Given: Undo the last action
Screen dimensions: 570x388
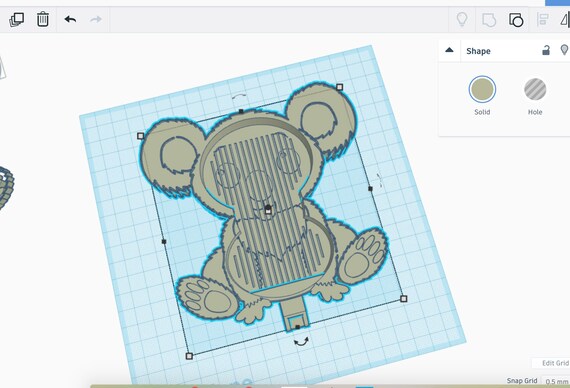Looking at the screenshot, I should pyautogui.click(x=70, y=19).
